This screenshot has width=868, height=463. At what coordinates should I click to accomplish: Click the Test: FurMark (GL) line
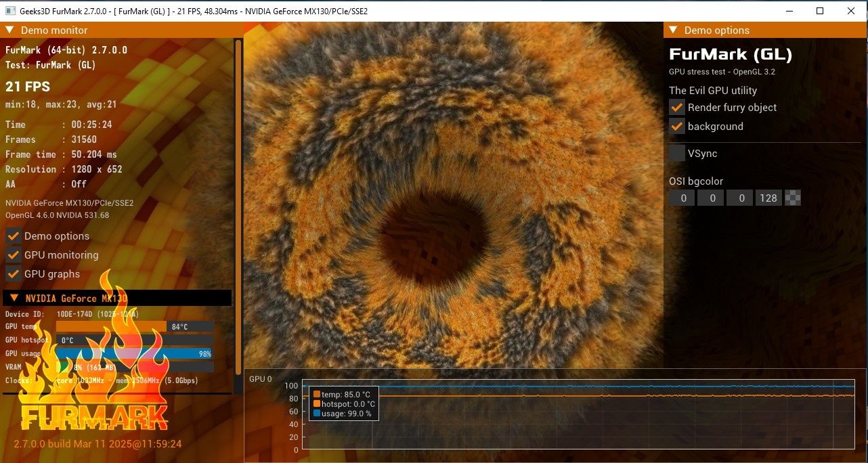click(51, 65)
